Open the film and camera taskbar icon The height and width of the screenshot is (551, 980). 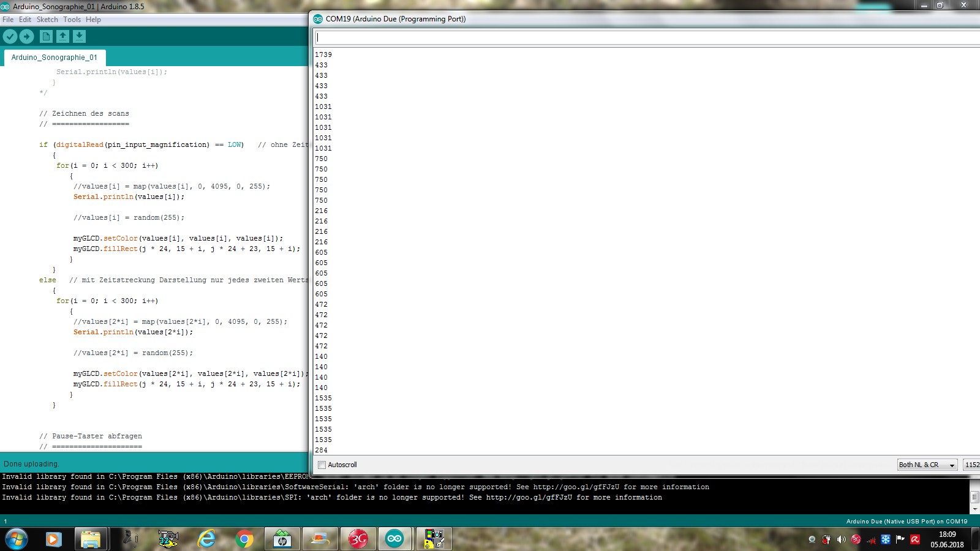[434, 539]
